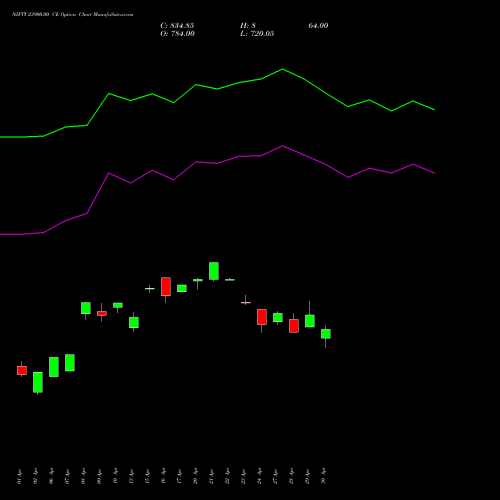The image size is (500, 500).
Task: Select the green candle for 06 Apr
Action: (54, 367)
